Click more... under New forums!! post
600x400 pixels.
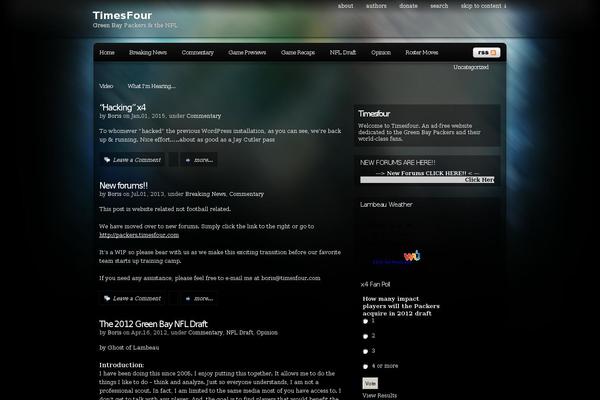[x=204, y=299]
